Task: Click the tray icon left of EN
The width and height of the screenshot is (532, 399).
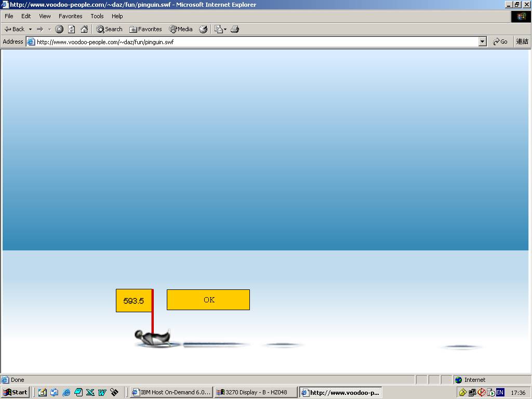Action: 490,393
